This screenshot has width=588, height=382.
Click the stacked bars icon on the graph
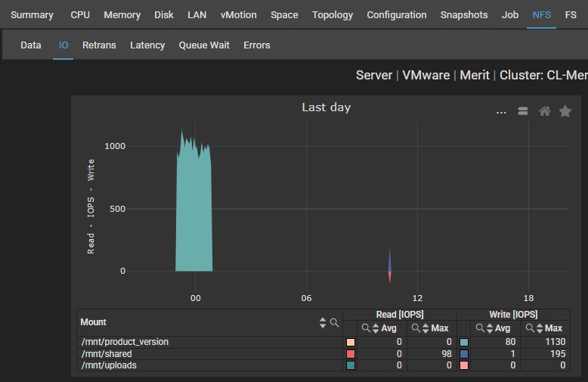coord(522,111)
